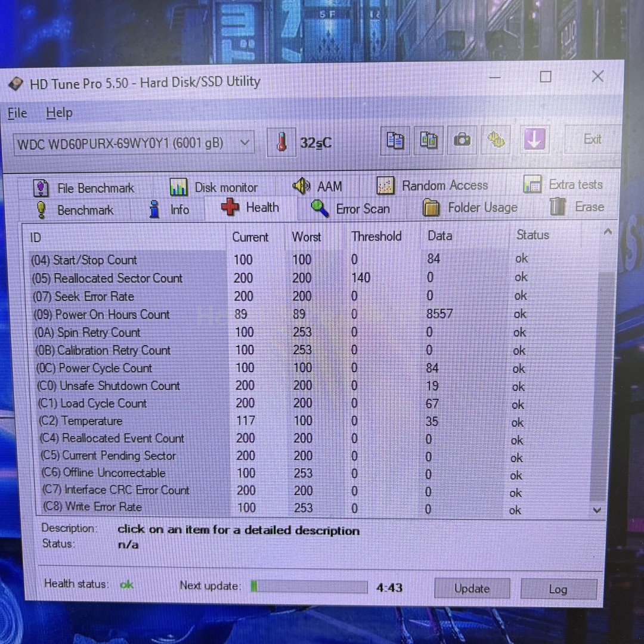The image size is (644, 644).
Task: Click the Update button
Action: point(472,589)
